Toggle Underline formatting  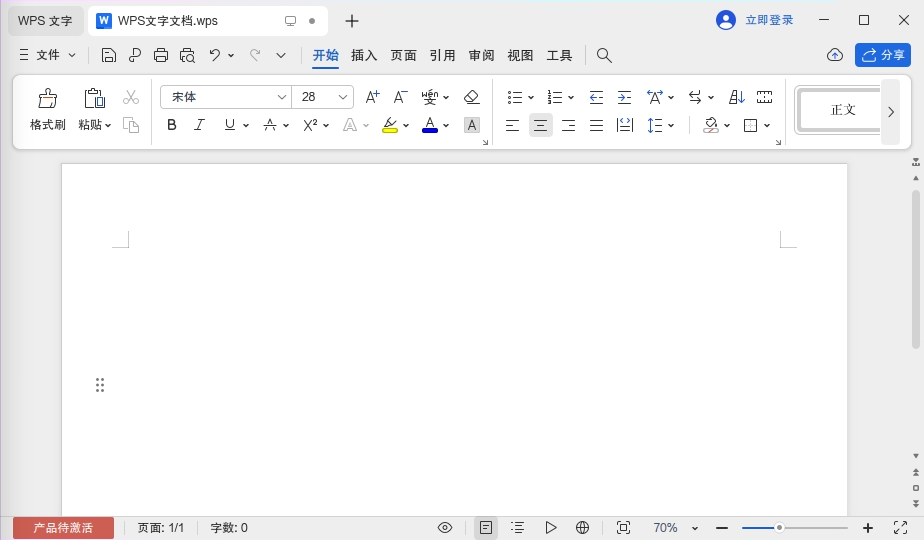tap(230, 125)
